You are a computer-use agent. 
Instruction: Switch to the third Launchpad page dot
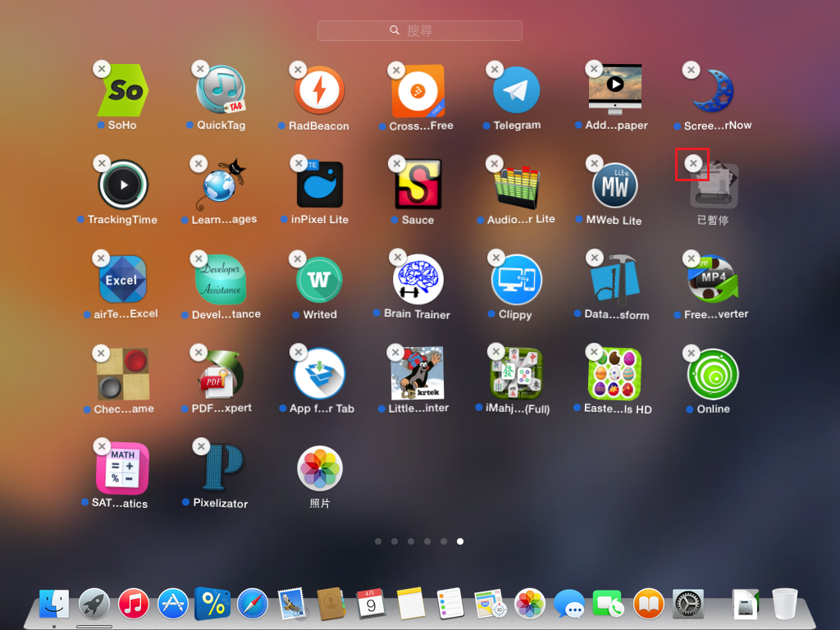tap(411, 541)
